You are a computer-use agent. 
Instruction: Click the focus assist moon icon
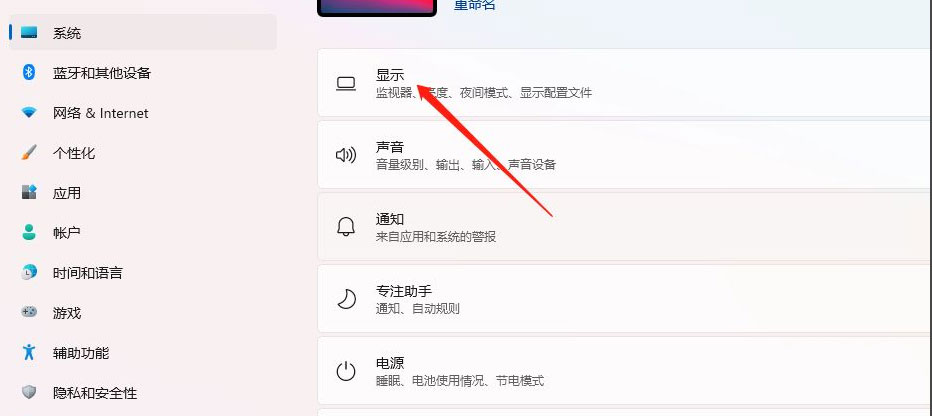point(346,299)
